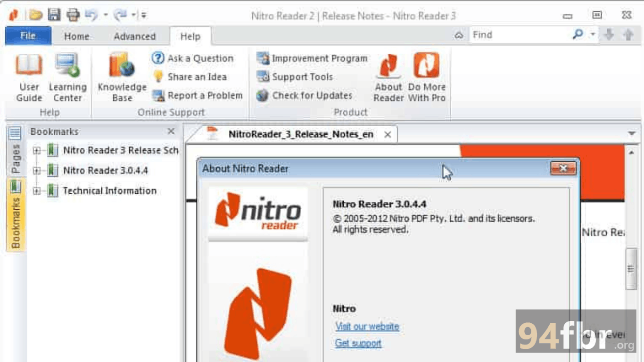Click Share an Idea
The image size is (644, 362).
190,77
